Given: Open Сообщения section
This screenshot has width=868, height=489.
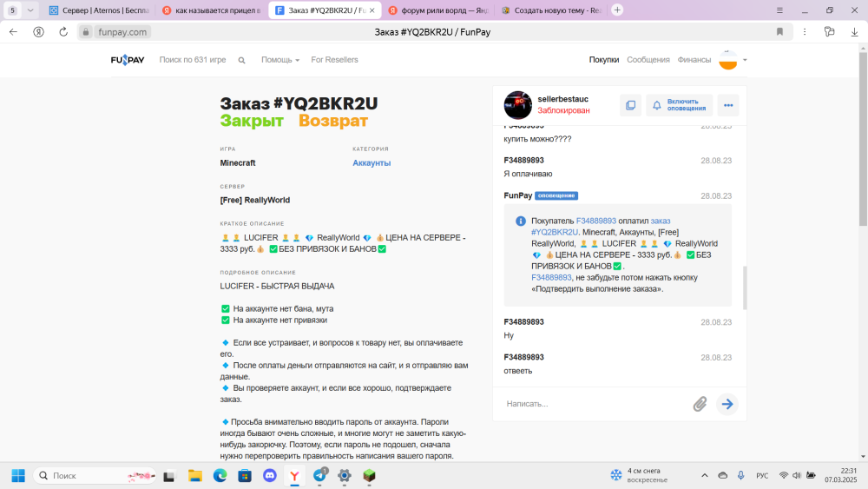Looking at the screenshot, I should tap(648, 60).
